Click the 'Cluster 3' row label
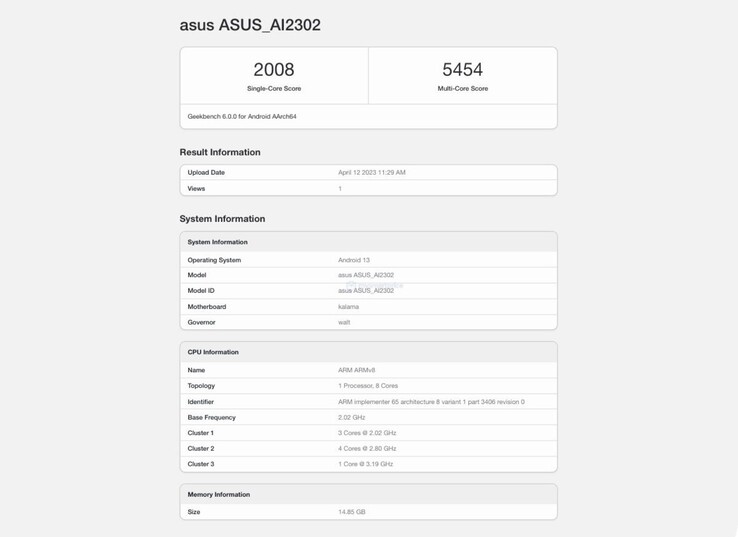This screenshot has height=537, width=738. (201, 464)
